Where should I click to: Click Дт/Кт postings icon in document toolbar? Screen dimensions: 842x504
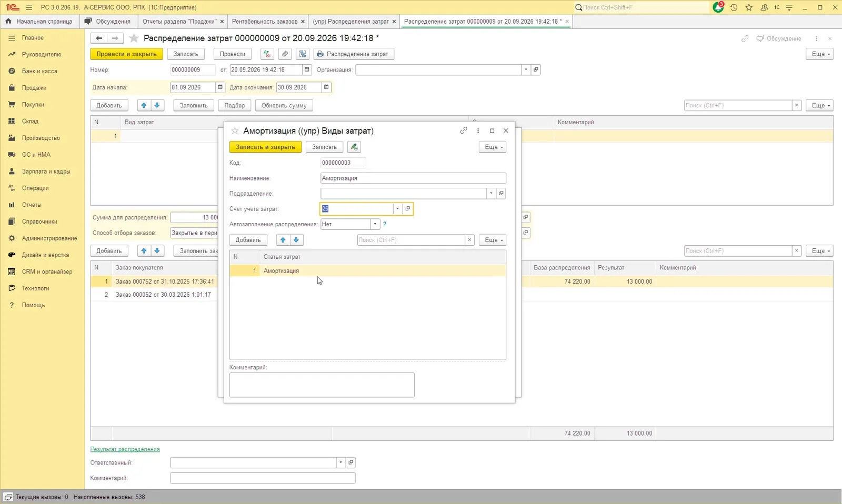(267, 54)
